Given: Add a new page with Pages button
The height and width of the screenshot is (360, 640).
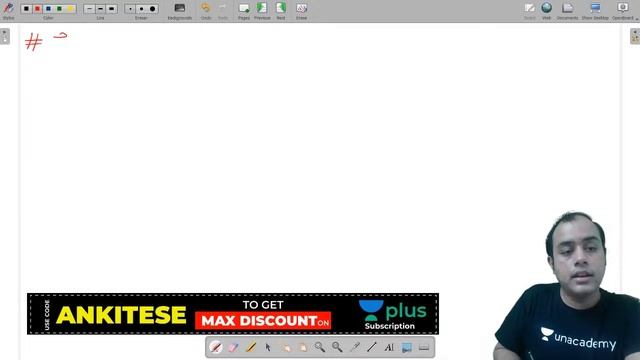Looking at the screenshot, I should 244,11.
